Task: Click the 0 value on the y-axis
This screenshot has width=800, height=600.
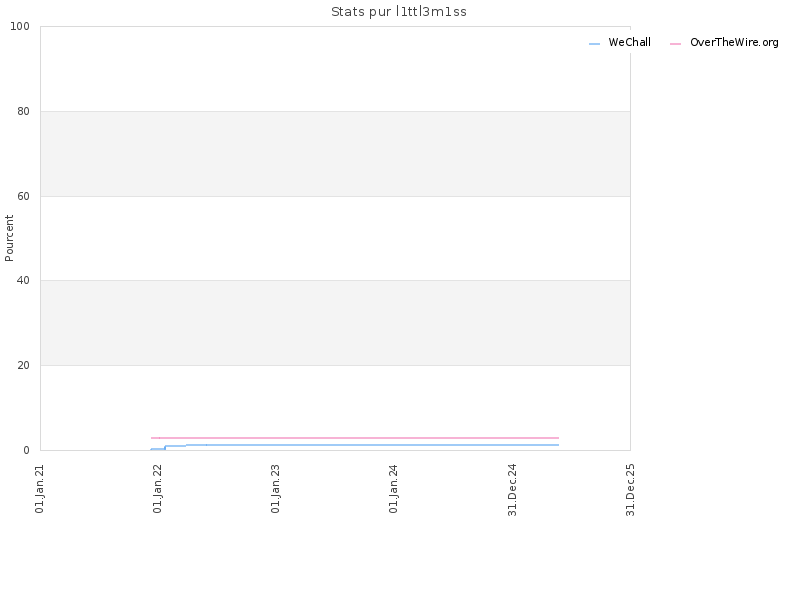Action: [27, 450]
